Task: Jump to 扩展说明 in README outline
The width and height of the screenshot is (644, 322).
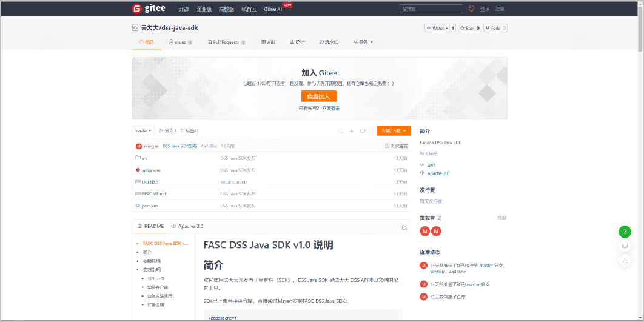Action: pyautogui.click(x=155, y=305)
